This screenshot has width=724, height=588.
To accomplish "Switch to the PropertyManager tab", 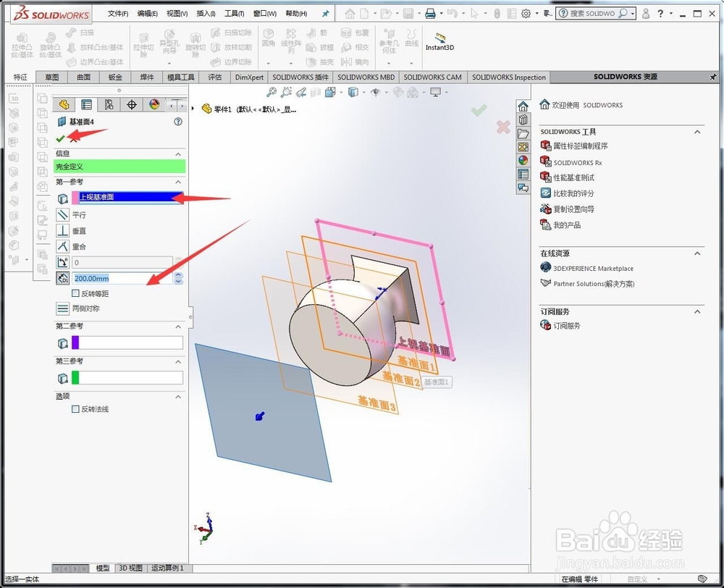I will (86, 105).
